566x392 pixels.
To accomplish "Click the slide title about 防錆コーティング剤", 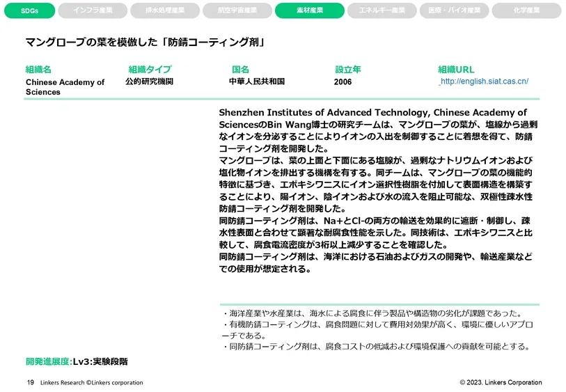I will (x=146, y=42).
